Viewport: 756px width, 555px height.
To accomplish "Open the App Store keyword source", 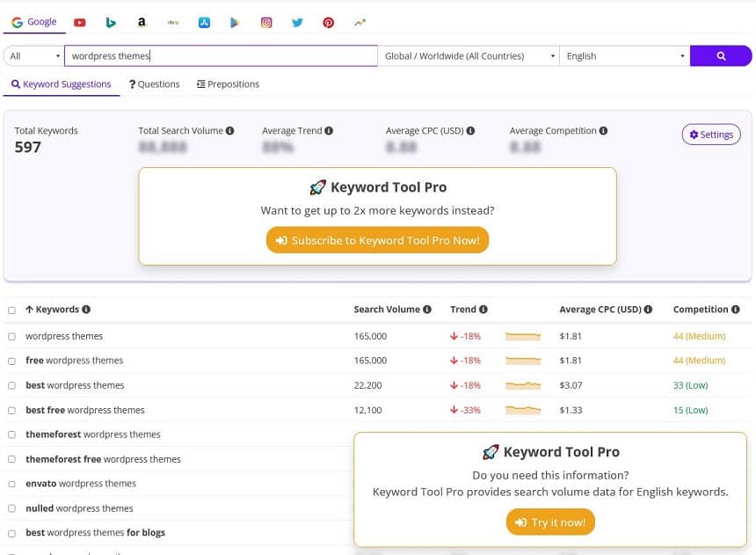I will coord(204,22).
